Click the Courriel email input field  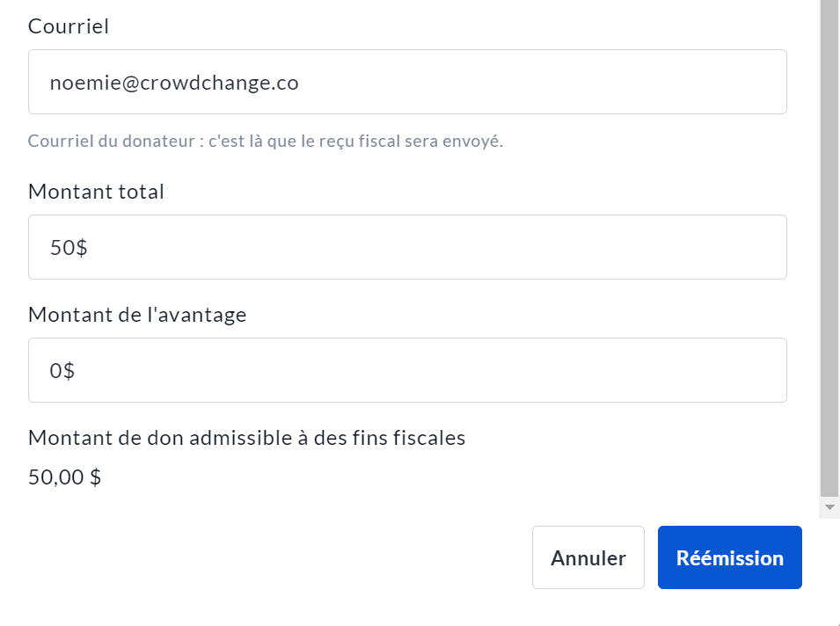[x=407, y=82]
